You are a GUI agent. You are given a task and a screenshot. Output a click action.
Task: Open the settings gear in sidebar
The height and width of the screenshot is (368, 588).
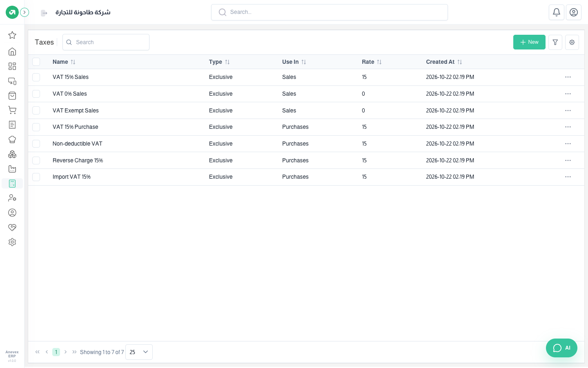tap(12, 242)
